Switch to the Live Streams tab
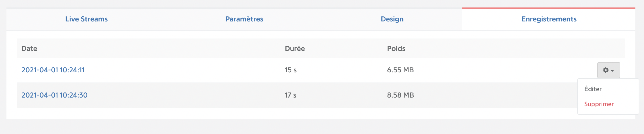 pos(87,19)
